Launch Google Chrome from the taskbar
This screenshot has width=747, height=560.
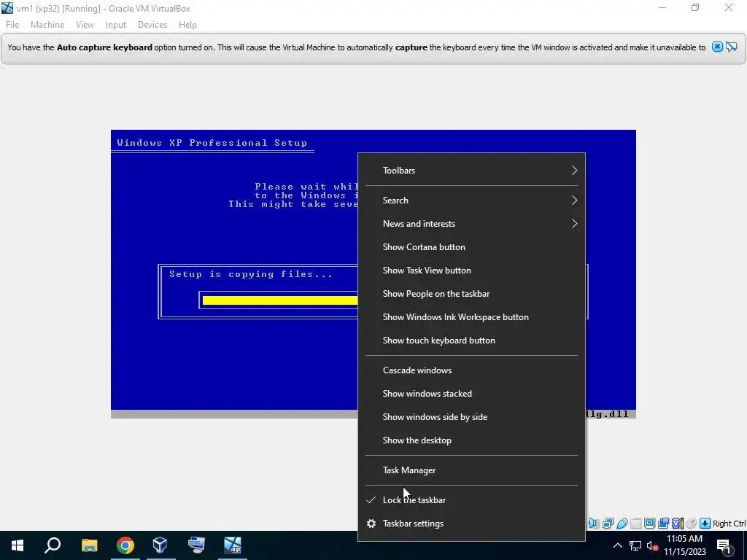point(125,545)
